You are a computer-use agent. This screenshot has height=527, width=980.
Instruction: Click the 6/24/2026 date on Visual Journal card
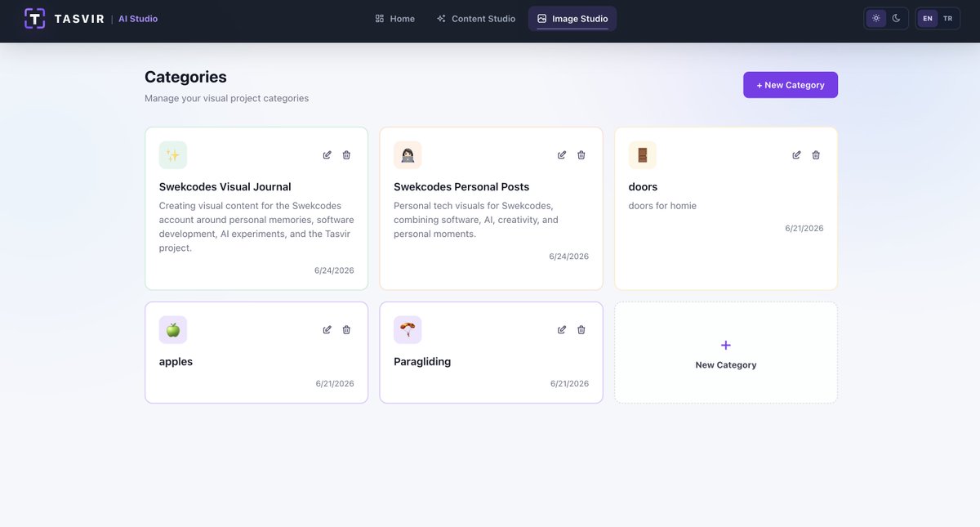click(x=334, y=270)
